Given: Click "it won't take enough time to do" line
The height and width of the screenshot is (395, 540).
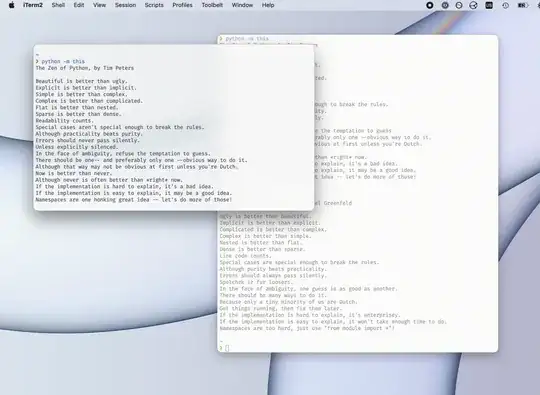Looking at the screenshot, I should tap(333, 322).
